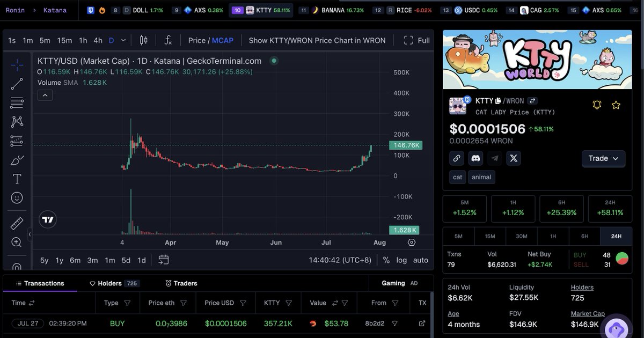
Task: Open the Fibonacci retracement tool
Action: [17, 102]
